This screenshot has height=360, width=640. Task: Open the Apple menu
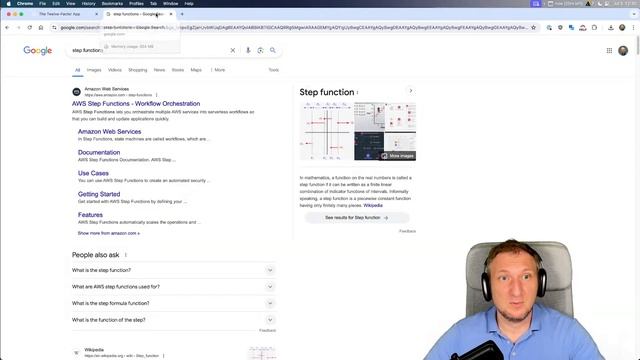coord(9,3)
